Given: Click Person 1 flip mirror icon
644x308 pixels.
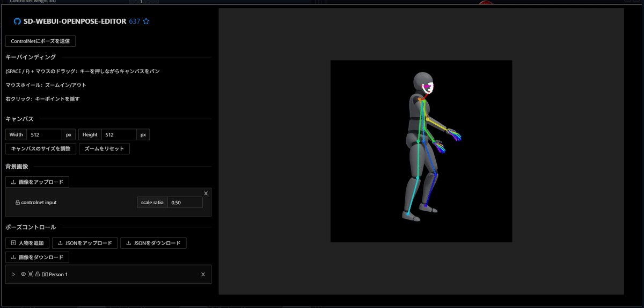Looking at the screenshot, I should 45,274.
